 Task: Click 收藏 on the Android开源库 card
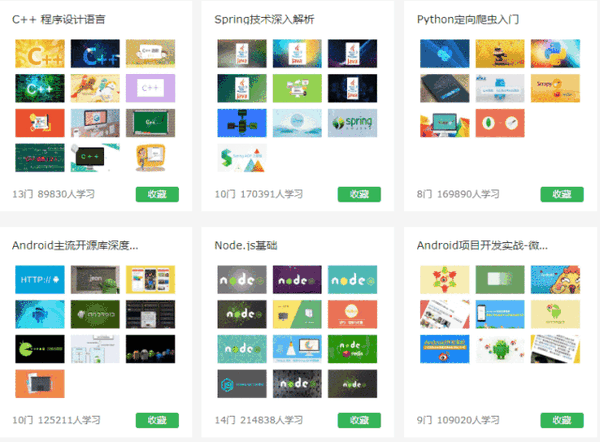point(157,420)
